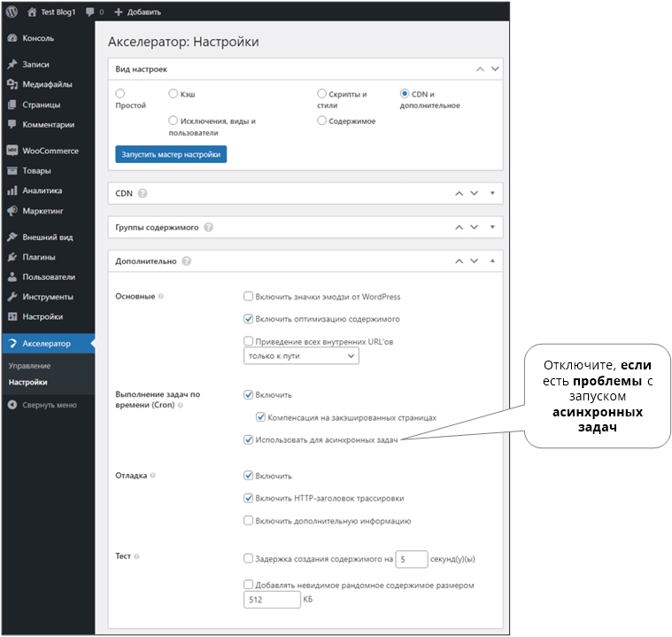Click the 512 КБ size input field
Screen dimensions: 672x637
[272, 600]
